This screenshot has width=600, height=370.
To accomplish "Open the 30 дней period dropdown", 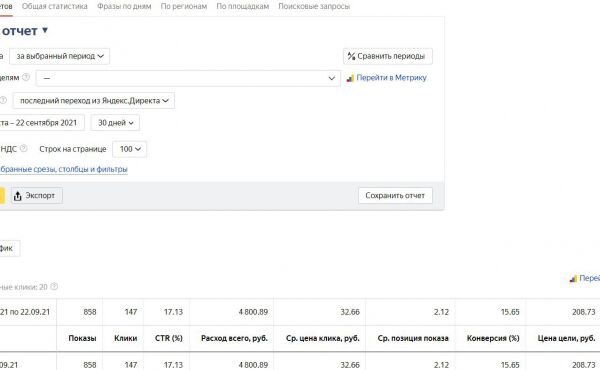I will click(115, 123).
